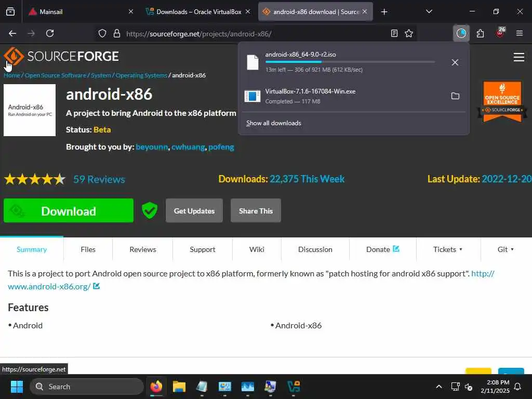Reload the current page
The width and height of the screenshot is (532, 399).
point(50,33)
